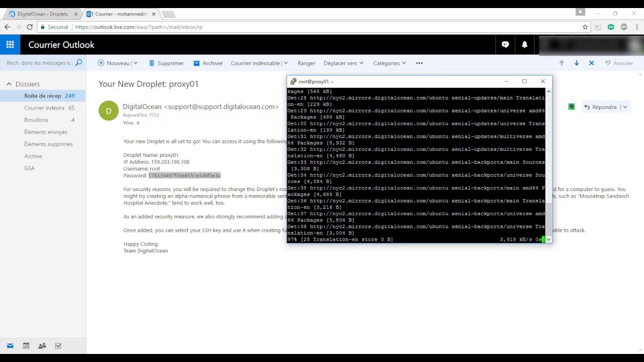Collapse the Dossiers folder list
The width and height of the screenshot is (644, 362).
pyautogui.click(x=9, y=84)
